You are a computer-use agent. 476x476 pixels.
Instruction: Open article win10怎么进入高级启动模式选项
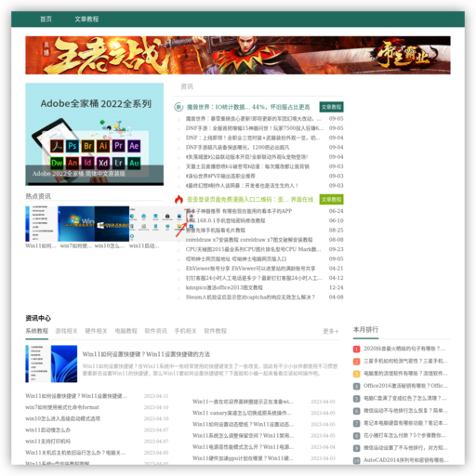tap(63, 419)
